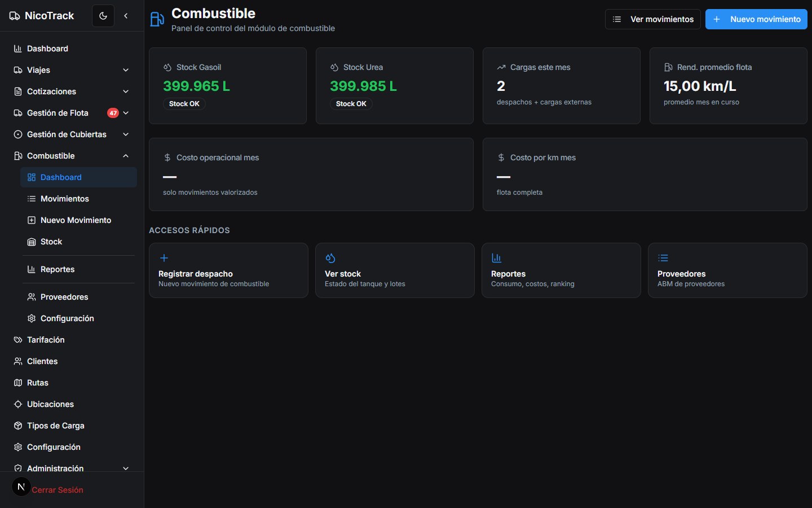Click the Dashboard bar chart icon in sidebar

(18, 49)
